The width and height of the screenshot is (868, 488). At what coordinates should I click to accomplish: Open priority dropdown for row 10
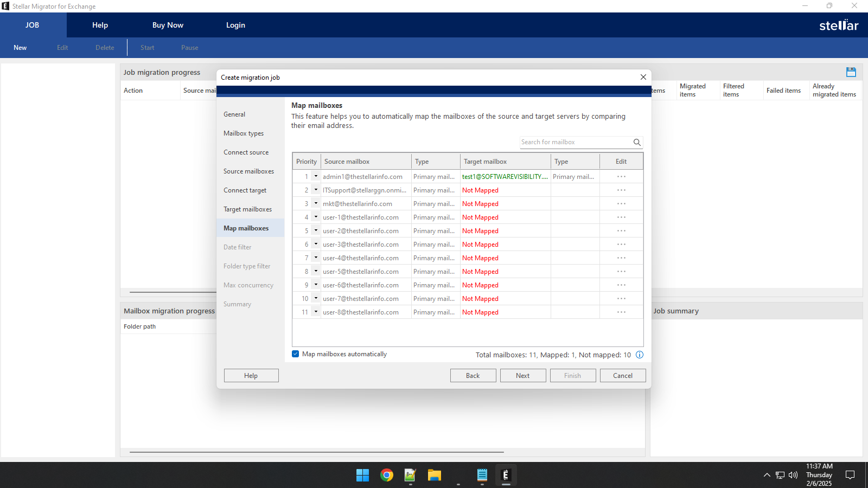pyautogui.click(x=316, y=298)
